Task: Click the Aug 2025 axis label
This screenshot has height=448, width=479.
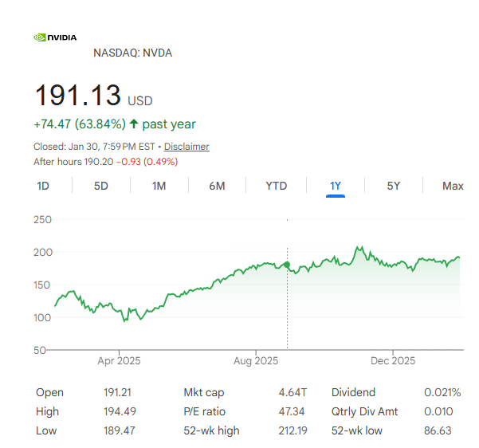Action: click(256, 360)
